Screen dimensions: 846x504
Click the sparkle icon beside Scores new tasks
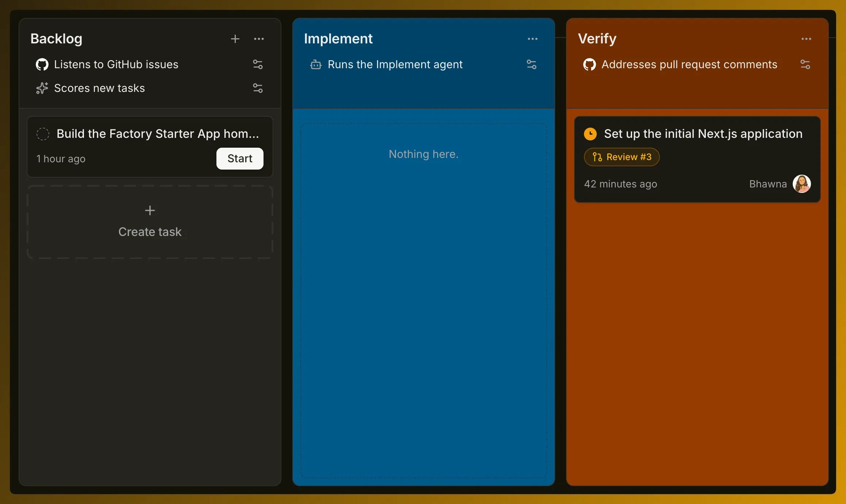[x=42, y=88]
